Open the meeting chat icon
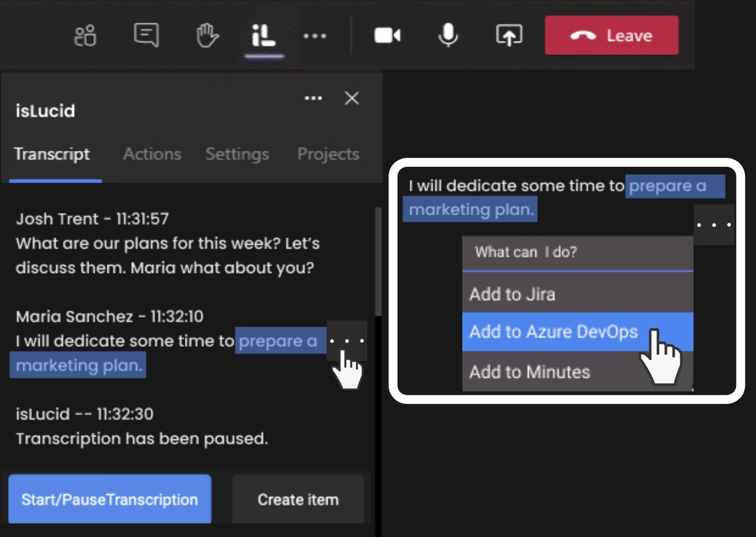Image resolution: width=756 pixels, height=537 pixels. coord(146,35)
